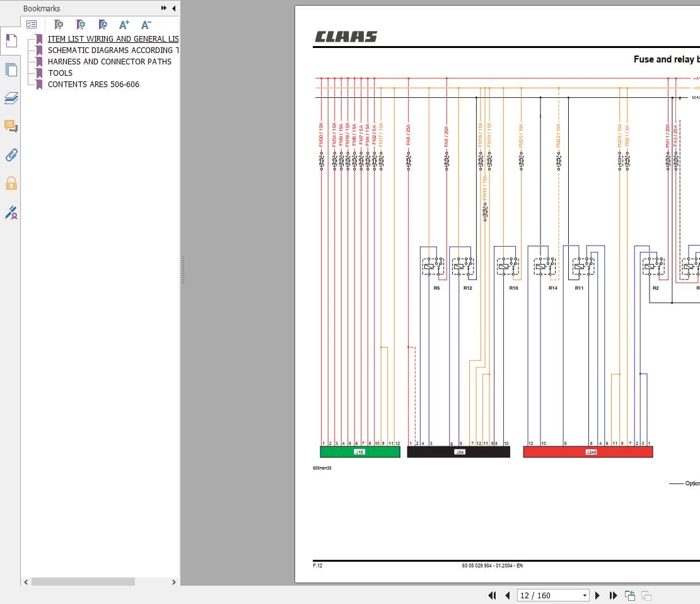Open SCHEMATIC DIAGRAMS ACCORDING bookmark
This screenshot has height=604, width=700.
(113, 50)
